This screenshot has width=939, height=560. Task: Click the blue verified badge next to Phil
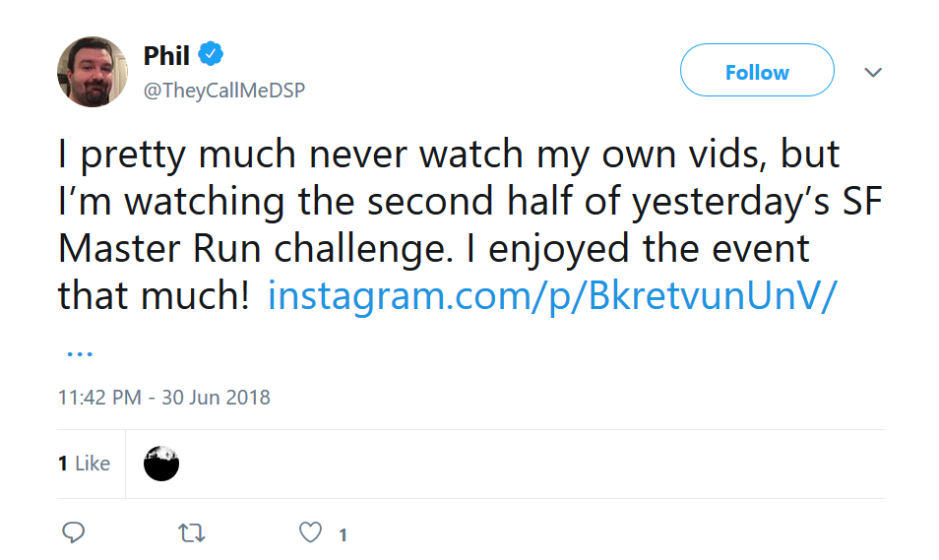point(211,54)
